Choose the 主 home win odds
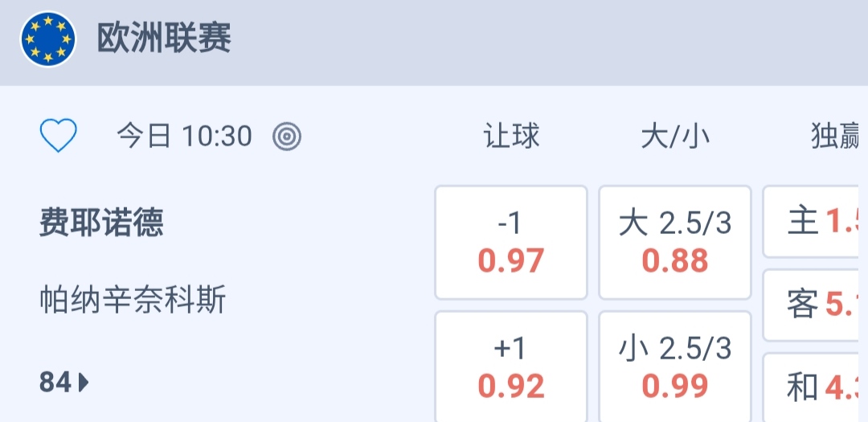Viewport: 868px width, 422px height. (x=815, y=222)
